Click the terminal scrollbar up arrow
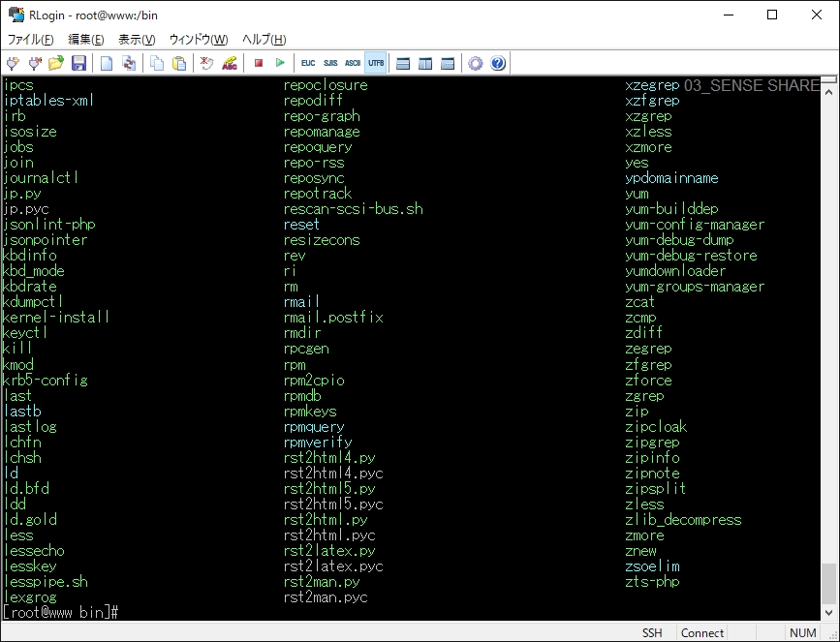The width and height of the screenshot is (840, 642). click(x=828, y=92)
